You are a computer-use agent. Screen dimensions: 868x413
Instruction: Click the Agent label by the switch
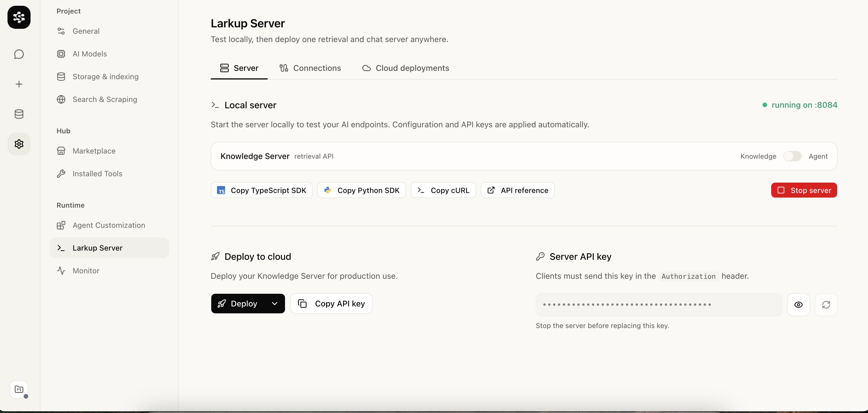tap(818, 156)
